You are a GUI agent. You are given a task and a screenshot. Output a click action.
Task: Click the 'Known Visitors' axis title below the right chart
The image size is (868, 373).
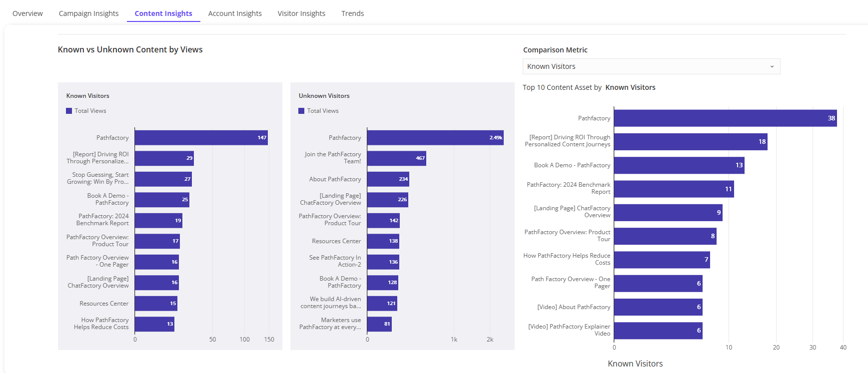point(635,364)
